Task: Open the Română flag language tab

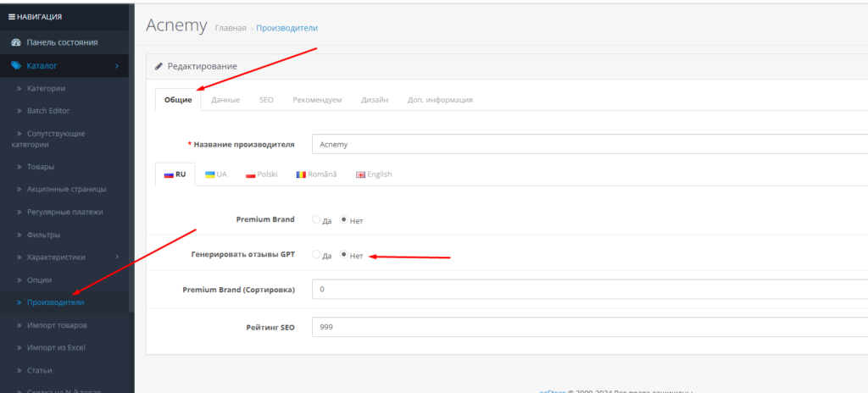Action: click(x=316, y=174)
